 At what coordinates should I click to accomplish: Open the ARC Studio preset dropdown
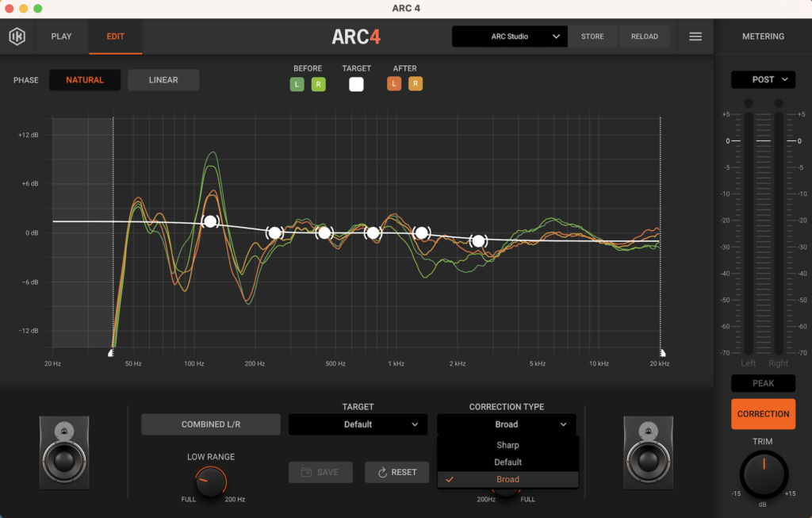[510, 36]
